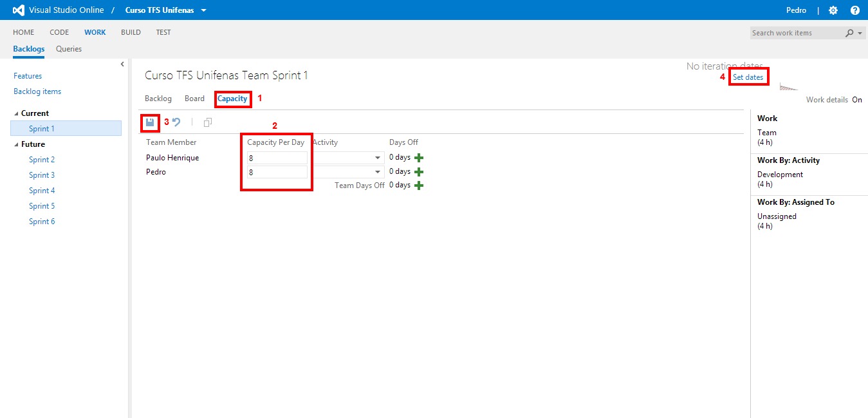
Task: Click the copy capacity icon
Action: [x=207, y=122]
